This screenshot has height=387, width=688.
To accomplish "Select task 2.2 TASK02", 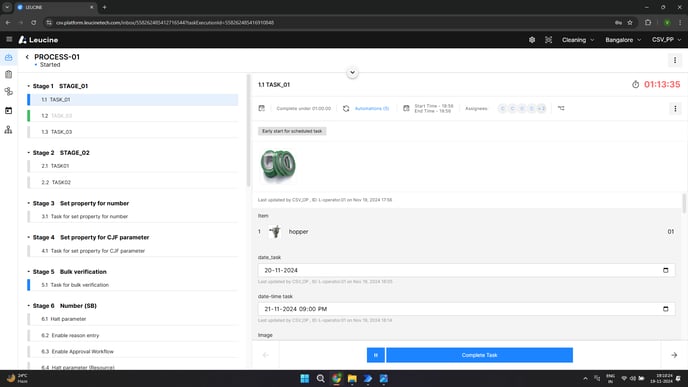I will [133, 182].
